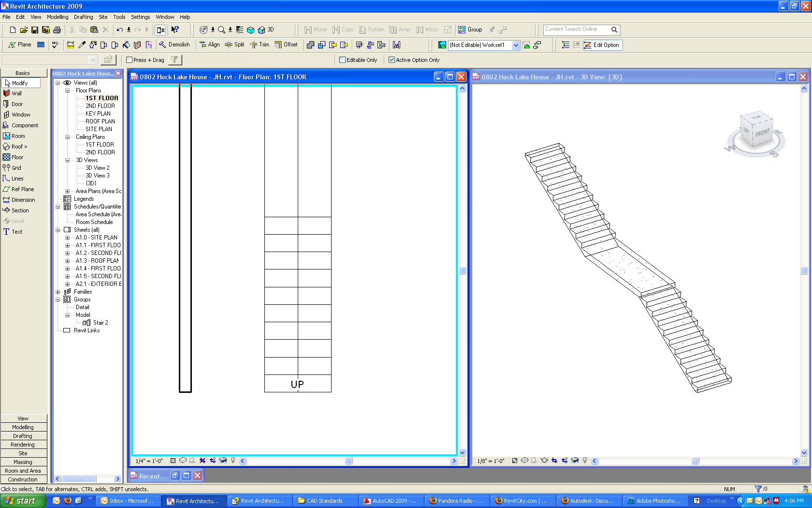
Task: Expand the Area Plans tree node
Action: click(68, 191)
